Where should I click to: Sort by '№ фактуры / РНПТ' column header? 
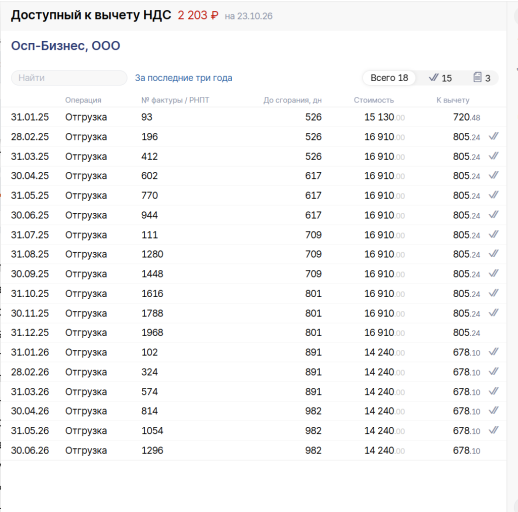click(x=175, y=100)
